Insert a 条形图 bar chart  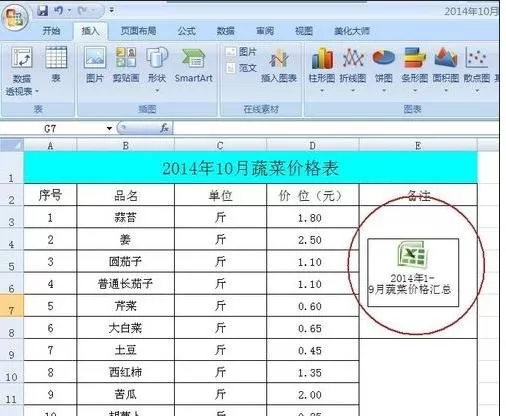(415, 65)
